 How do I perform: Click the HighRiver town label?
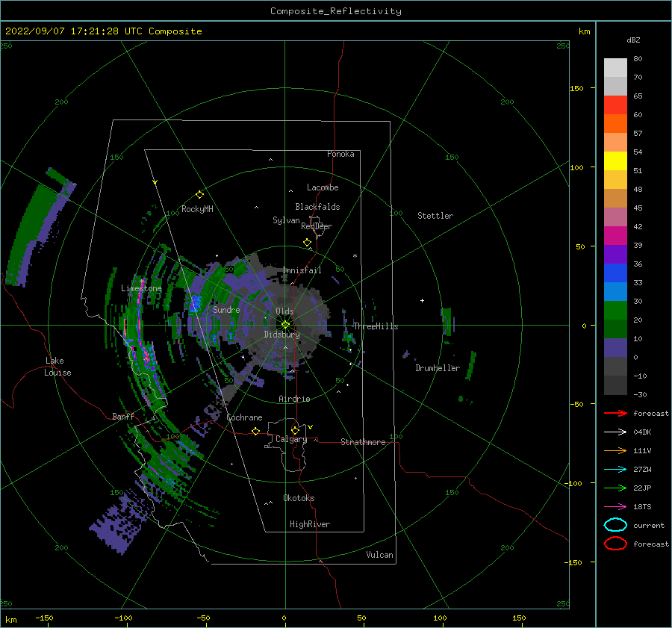310,524
